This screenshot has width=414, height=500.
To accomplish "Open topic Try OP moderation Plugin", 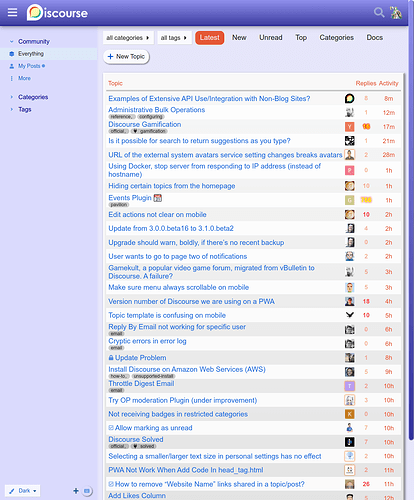I will pyautogui.click(x=183, y=400).
